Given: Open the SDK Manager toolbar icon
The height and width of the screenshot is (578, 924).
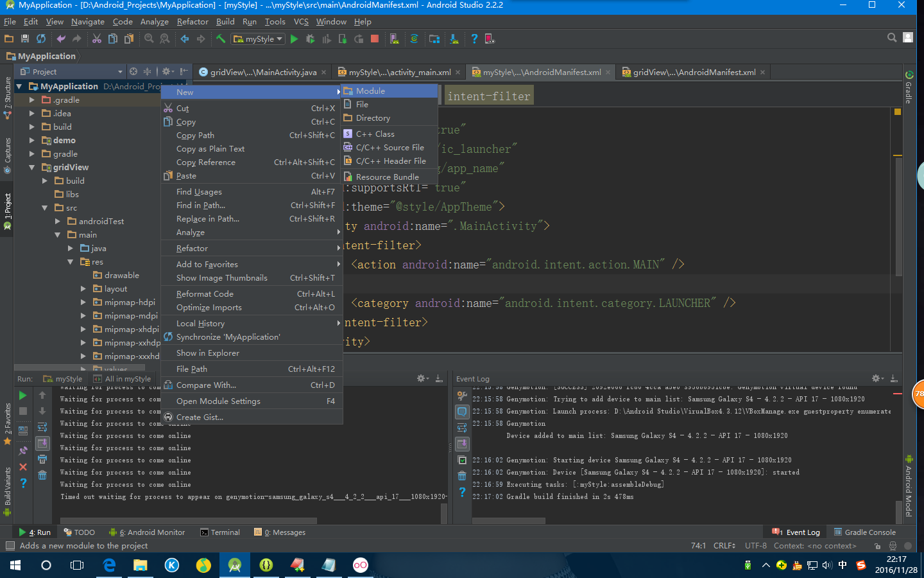Looking at the screenshot, I should tap(454, 39).
